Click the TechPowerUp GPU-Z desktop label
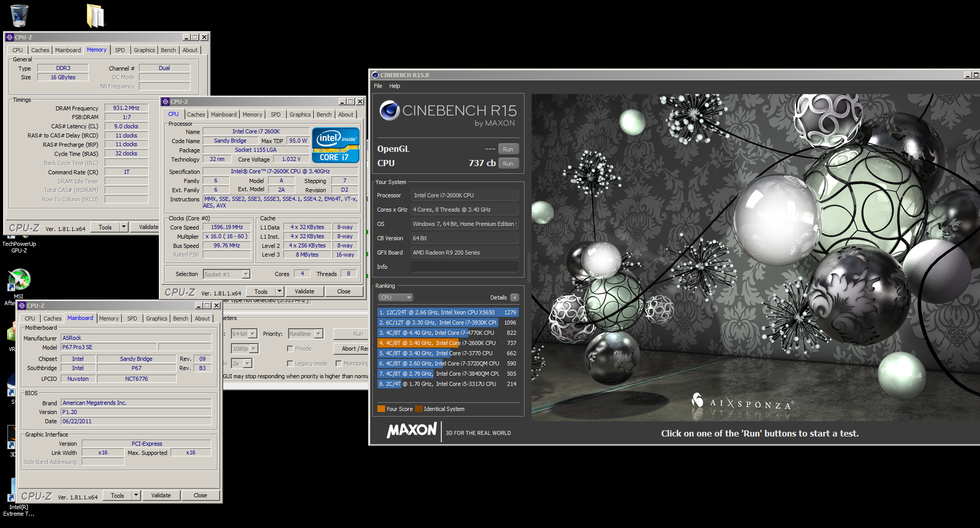The image size is (980, 528). pos(19,247)
